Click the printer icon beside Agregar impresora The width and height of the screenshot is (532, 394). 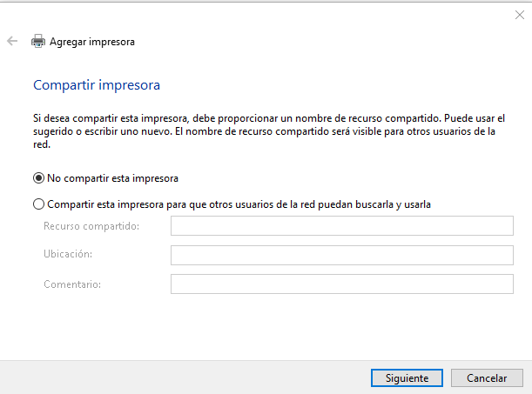(x=38, y=42)
